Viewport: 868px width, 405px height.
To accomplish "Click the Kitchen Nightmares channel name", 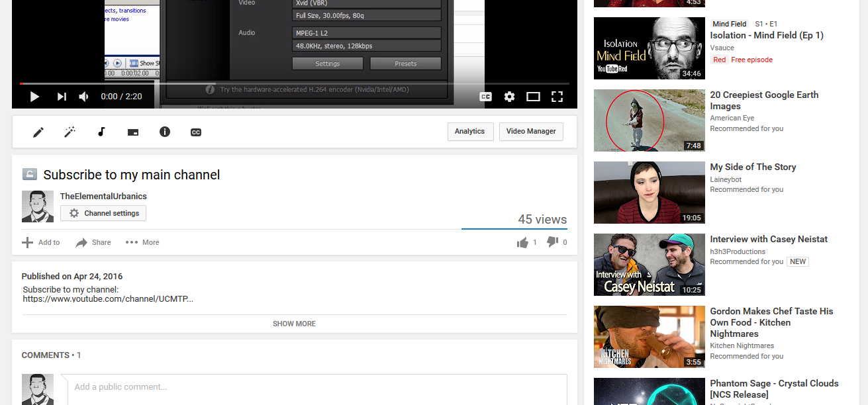I will pos(742,345).
